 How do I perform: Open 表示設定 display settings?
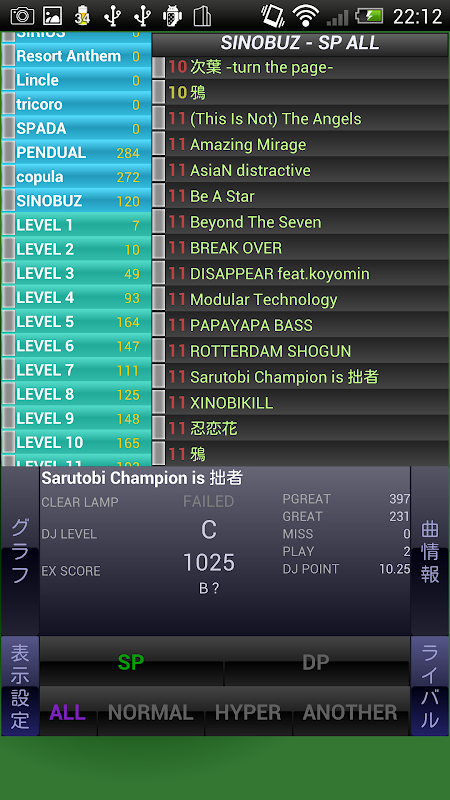coord(20,686)
